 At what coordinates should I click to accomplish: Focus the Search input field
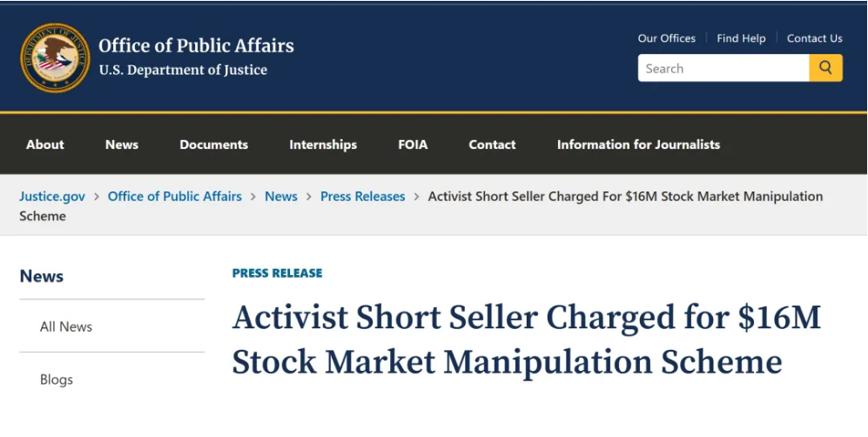point(723,68)
